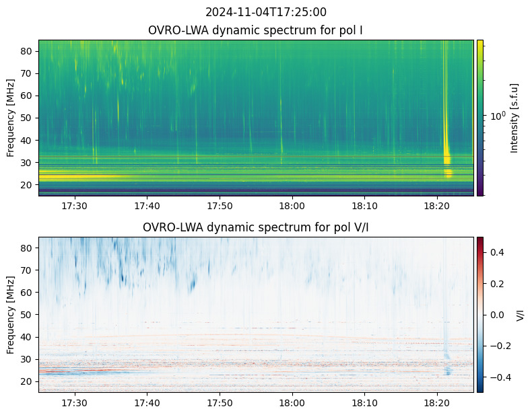Click the Frequency [MHz] label of top plot
The image size is (532, 415).
[x=11, y=118]
